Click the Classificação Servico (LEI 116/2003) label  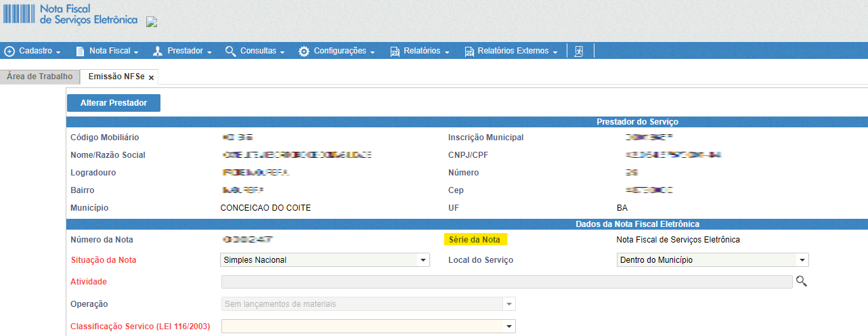[140, 327]
